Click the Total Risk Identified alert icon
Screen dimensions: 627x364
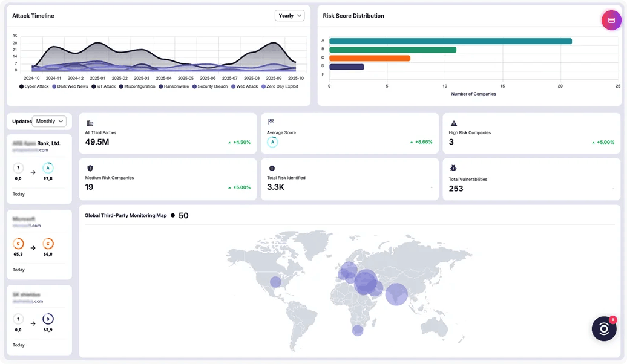pyautogui.click(x=272, y=168)
